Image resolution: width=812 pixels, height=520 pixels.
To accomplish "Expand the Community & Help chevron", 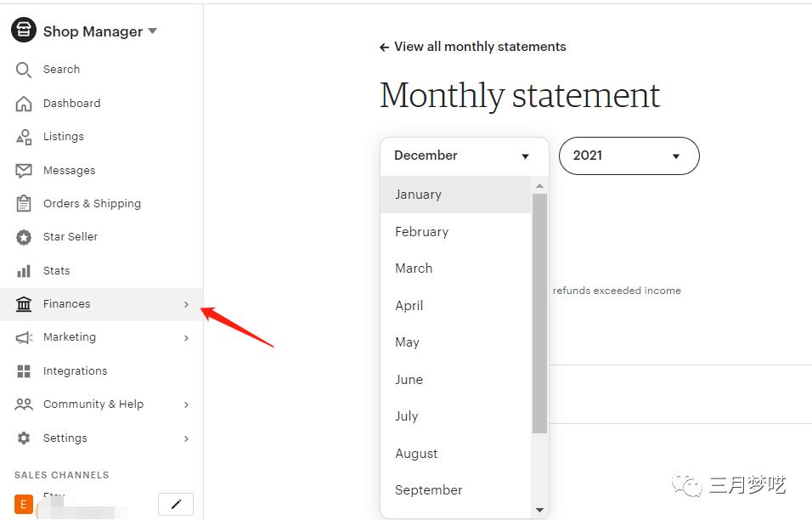I will [x=186, y=404].
